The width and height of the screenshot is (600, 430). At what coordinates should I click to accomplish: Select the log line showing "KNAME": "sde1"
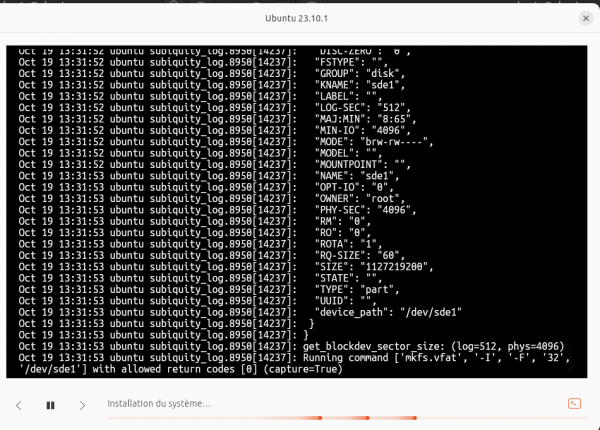click(x=212, y=85)
